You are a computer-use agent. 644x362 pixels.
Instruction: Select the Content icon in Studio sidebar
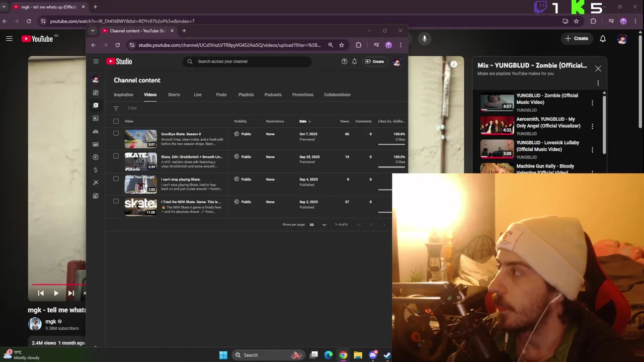point(96,105)
